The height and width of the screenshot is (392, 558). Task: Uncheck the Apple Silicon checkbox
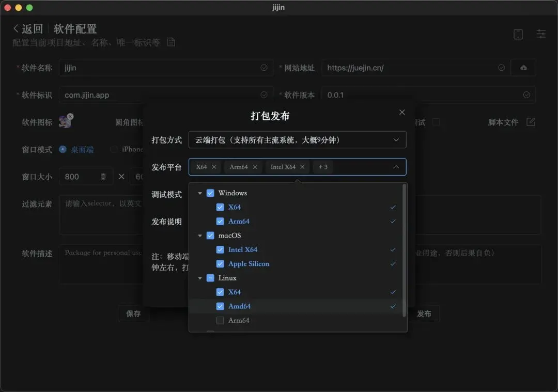point(220,264)
